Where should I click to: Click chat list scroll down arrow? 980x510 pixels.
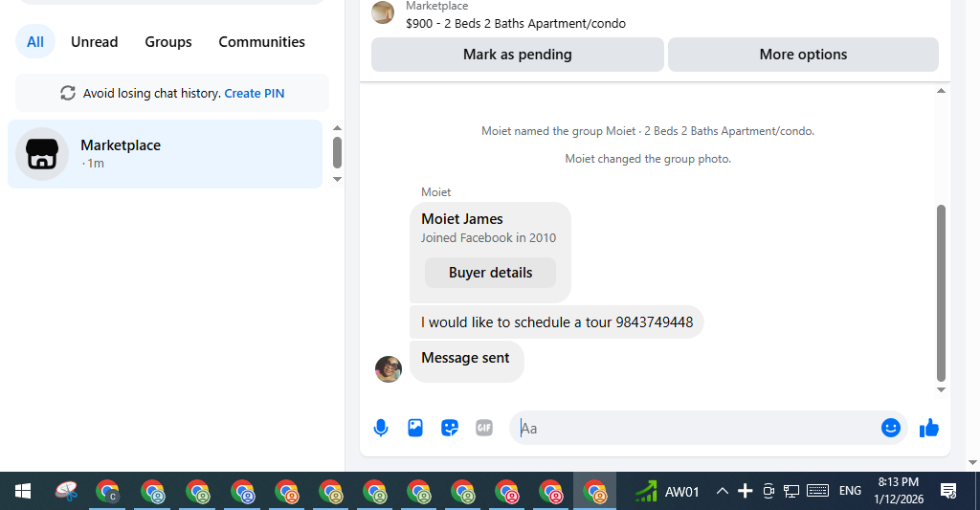click(338, 179)
